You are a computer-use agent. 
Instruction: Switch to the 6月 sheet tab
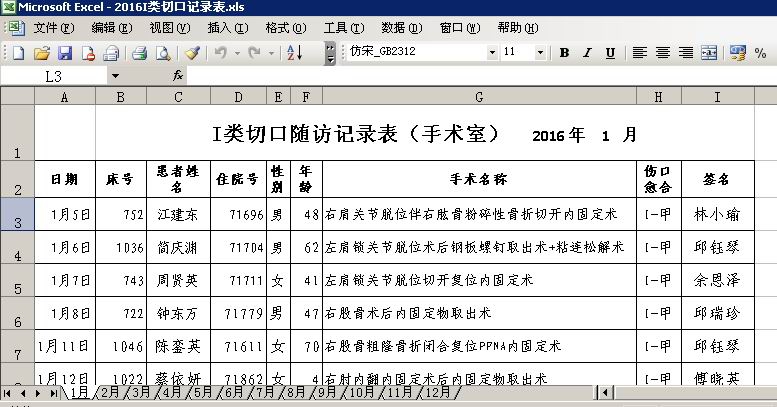tap(234, 393)
